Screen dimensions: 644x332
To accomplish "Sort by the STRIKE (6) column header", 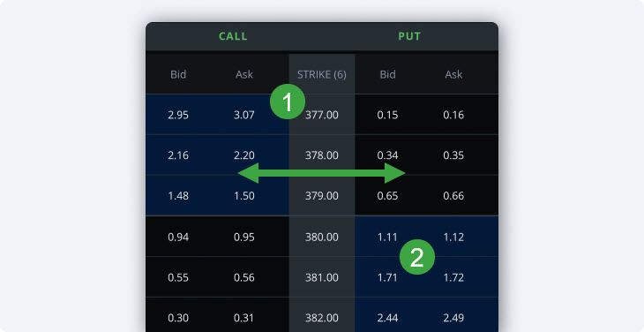I will [322, 74].
